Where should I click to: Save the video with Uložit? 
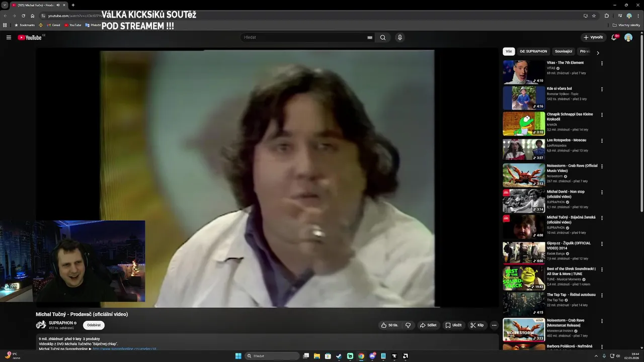(453, 325)
